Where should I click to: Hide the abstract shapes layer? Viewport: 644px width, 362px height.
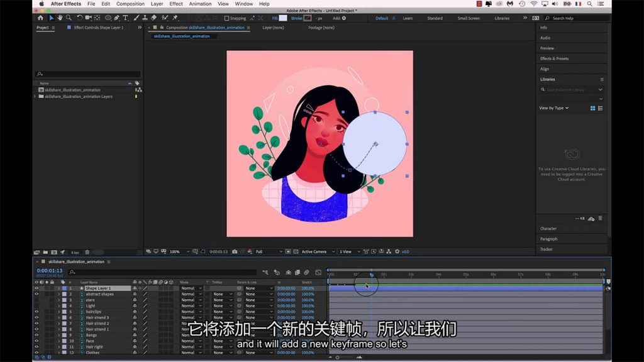coord(36,294)
